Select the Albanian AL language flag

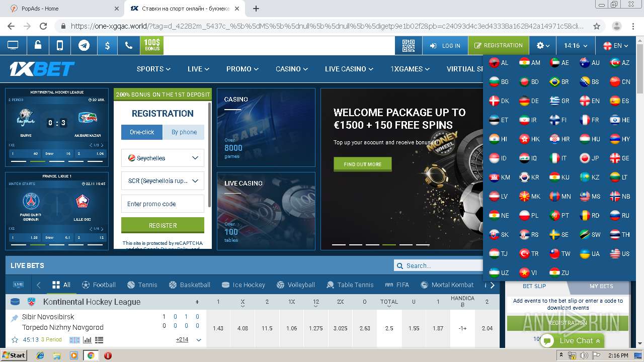499,63
